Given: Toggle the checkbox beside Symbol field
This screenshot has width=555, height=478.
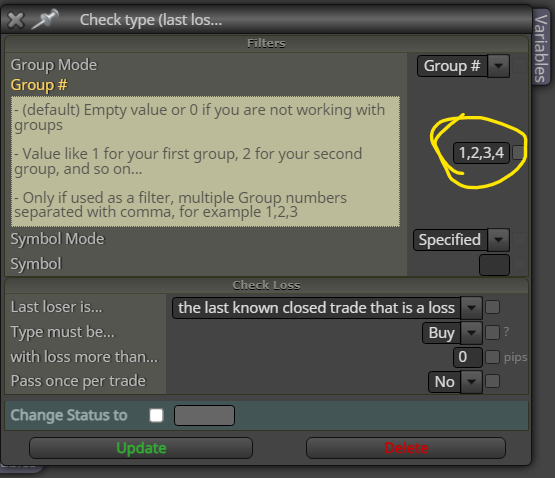Looking at the screenshot, I should 519,264.
